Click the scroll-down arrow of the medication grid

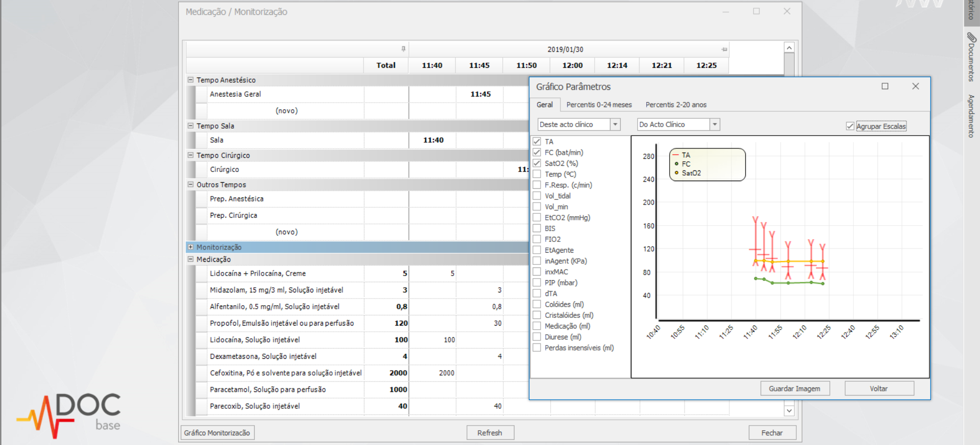(789, 410)
